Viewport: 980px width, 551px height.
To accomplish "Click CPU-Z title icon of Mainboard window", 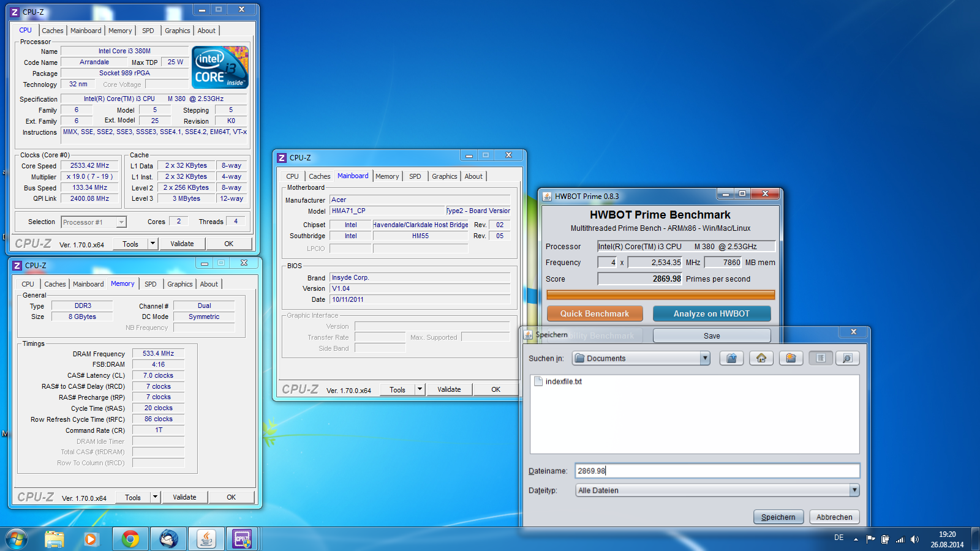I will click(x=282, y=157).
